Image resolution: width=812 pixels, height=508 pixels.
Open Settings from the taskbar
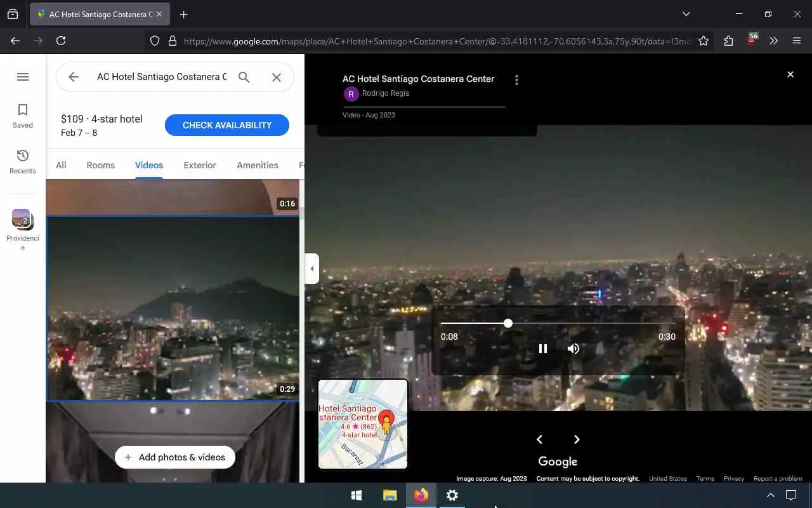coord(452,495)
